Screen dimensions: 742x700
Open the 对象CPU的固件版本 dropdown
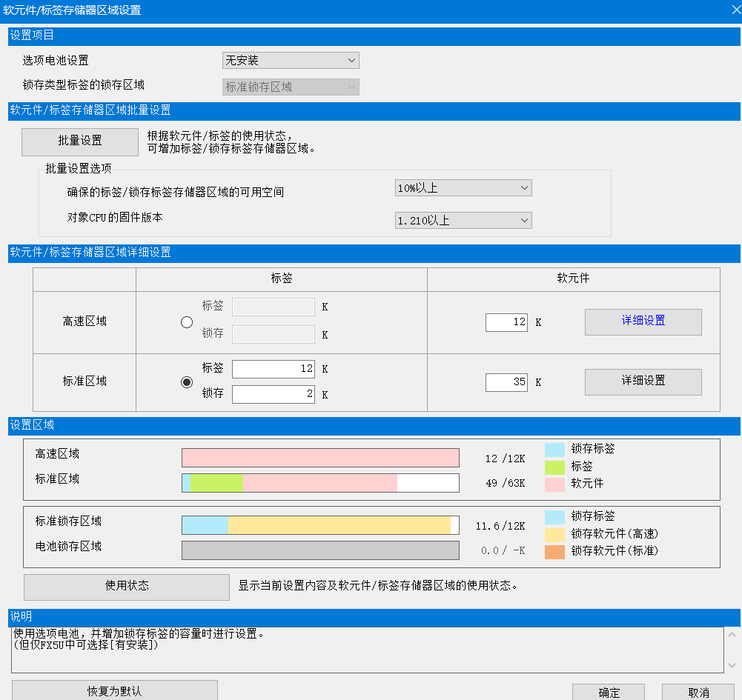463,221
